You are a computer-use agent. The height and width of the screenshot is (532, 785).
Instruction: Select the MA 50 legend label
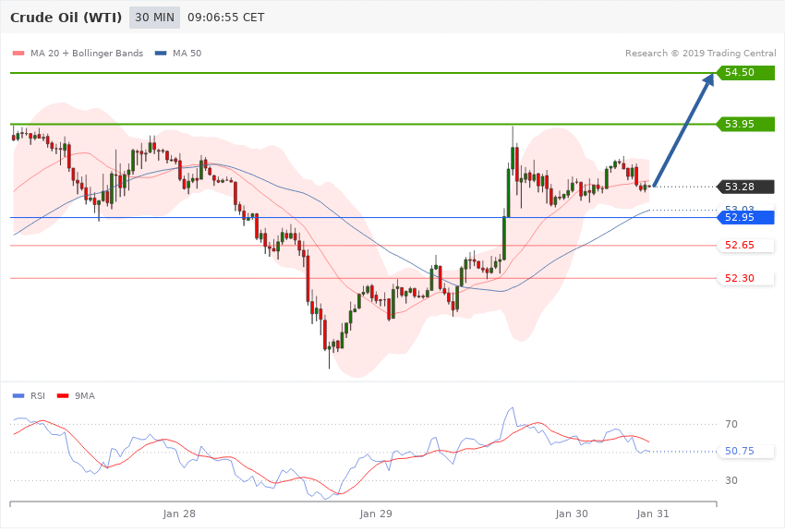click(187, 54)
